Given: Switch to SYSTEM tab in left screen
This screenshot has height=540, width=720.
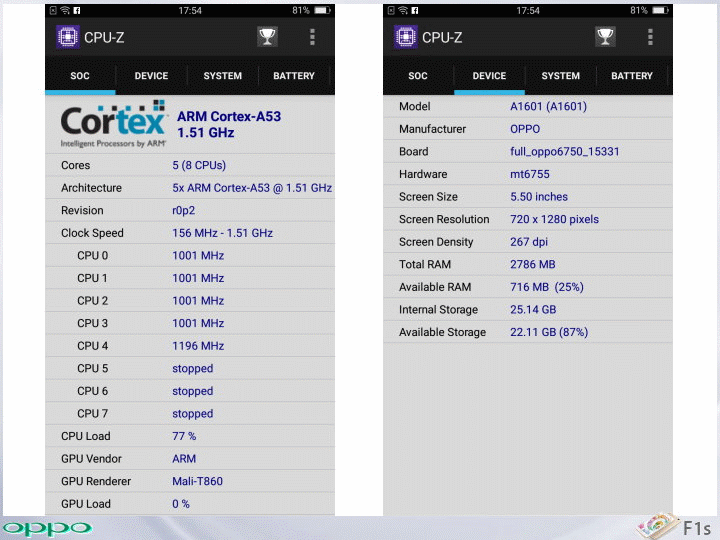Looking at the screenshot, I should point(223,76).
